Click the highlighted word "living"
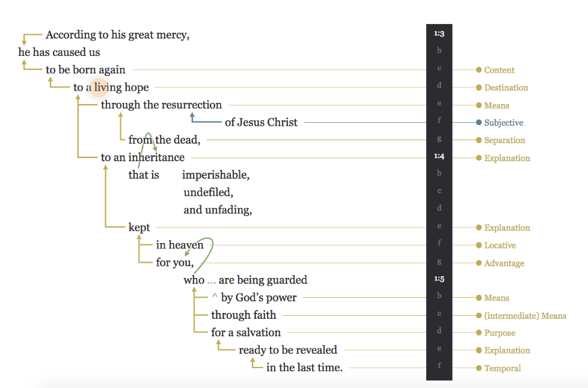 pos(108,88)
